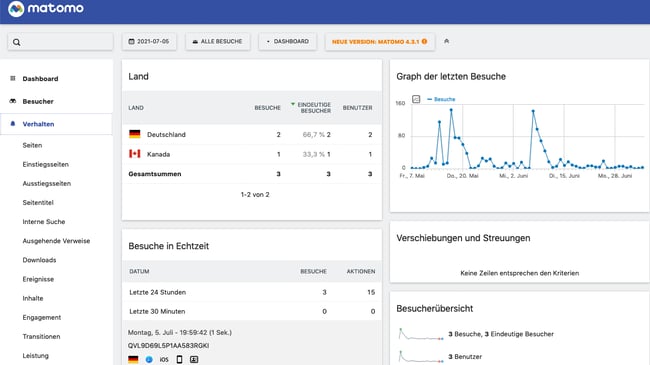Click Keine Zeilen entsprechen den Kriterien text
The width and height of the screenshot is (650, 365).
(x=519, y=273)
